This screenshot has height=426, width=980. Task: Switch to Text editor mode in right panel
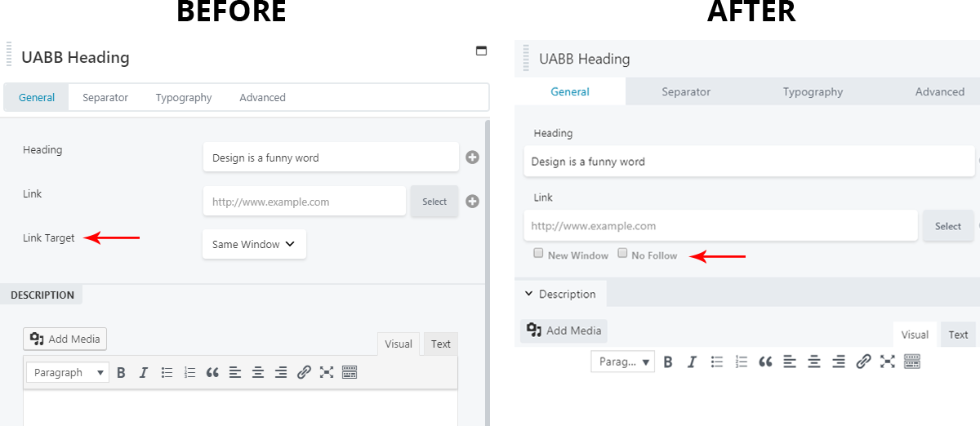958,335
